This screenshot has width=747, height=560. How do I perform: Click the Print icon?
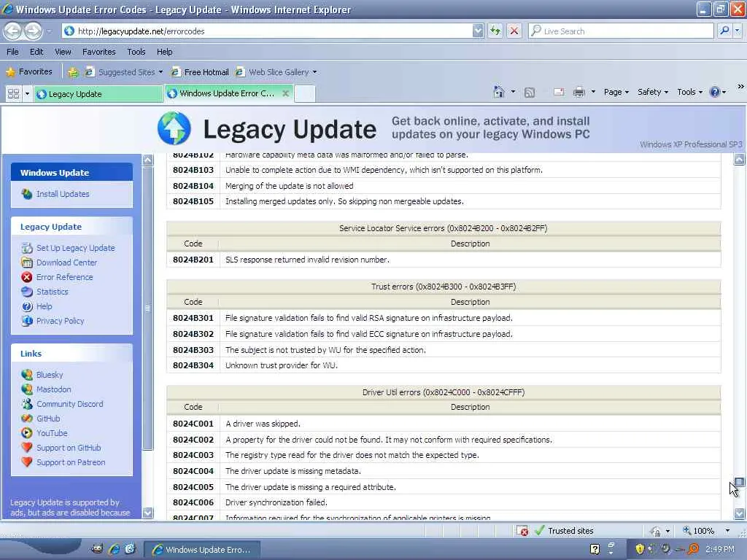pyautogui.click(x=578, y=92)
